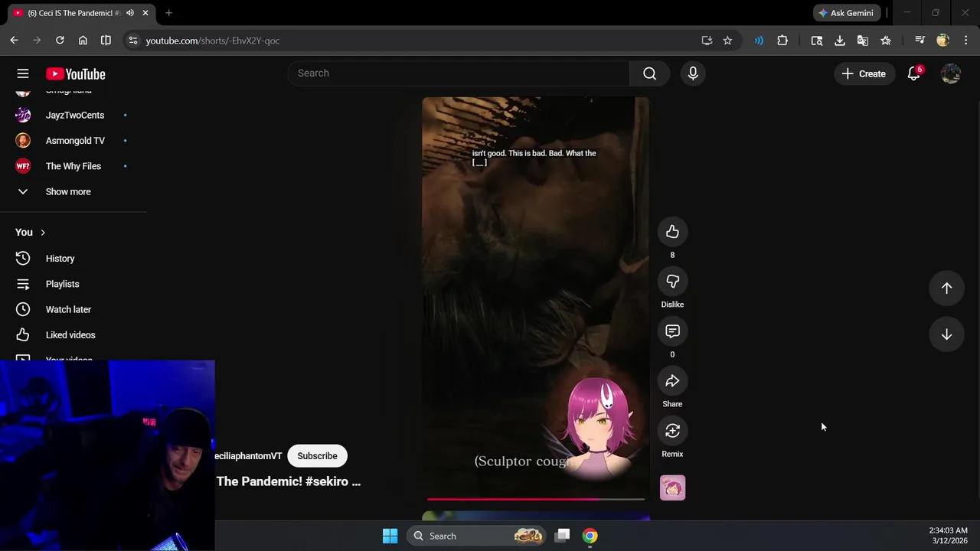
Task: Open the taskbar clock and date
Action: 949,536
